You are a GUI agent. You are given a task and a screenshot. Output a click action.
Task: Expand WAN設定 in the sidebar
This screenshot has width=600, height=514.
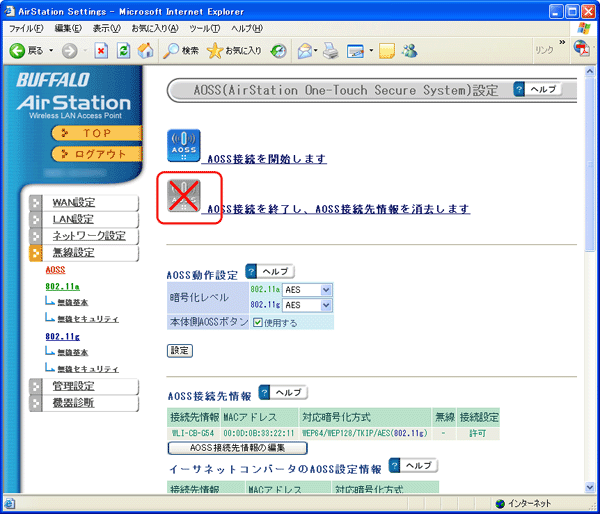pos(84,202)
